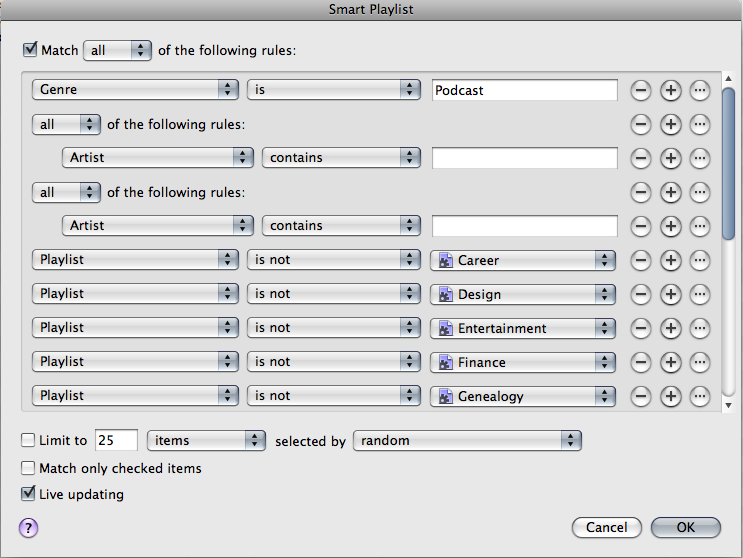The width and height of the screenshot is (743, 558).
Task: Uncheck the Match rules checkbox
Action: (29, 49)
